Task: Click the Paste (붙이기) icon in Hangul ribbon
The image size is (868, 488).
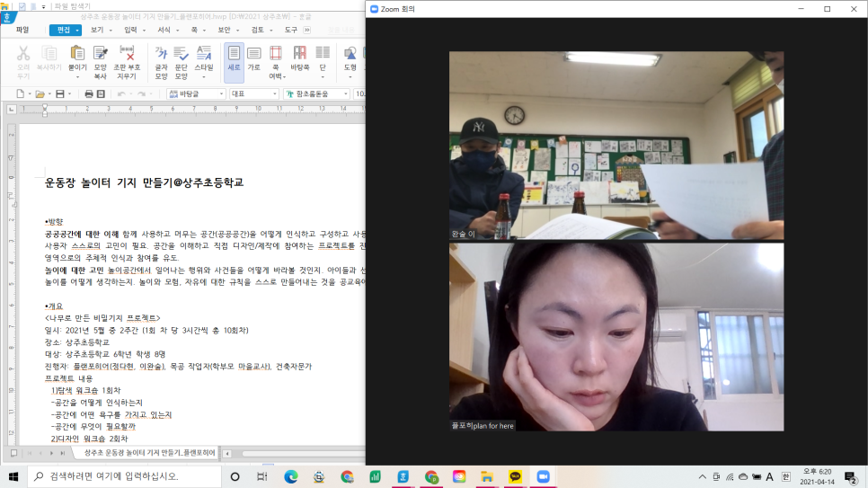Action: tap(77, 54)
